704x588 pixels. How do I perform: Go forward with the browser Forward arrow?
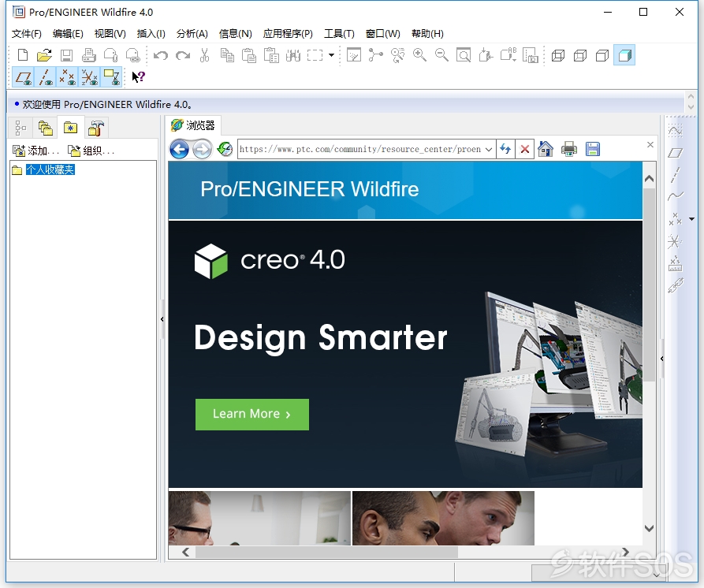click(202, 149)
